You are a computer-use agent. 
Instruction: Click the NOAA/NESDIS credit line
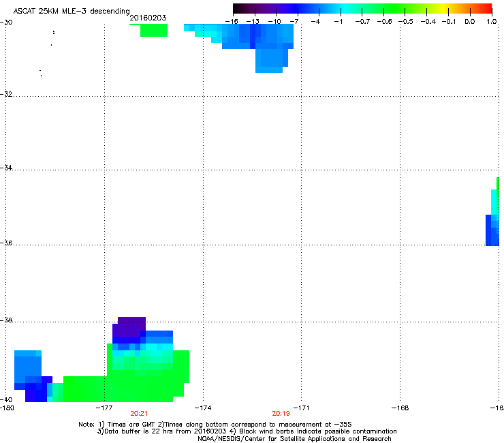pos(294,438)
